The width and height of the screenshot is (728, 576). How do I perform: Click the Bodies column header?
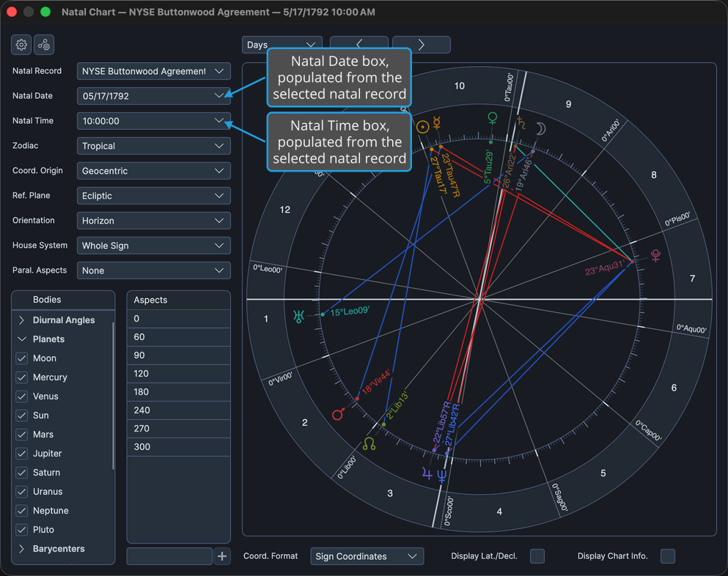click(63, 300)
